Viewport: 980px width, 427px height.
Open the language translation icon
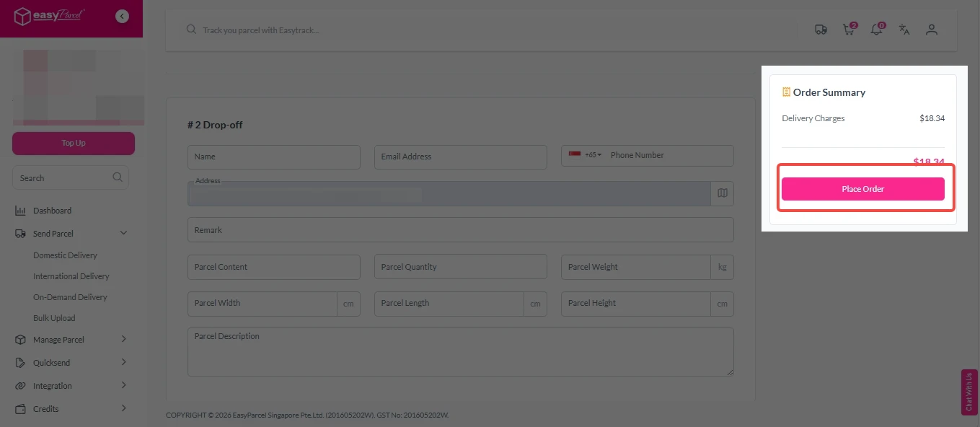click(904, 30)
